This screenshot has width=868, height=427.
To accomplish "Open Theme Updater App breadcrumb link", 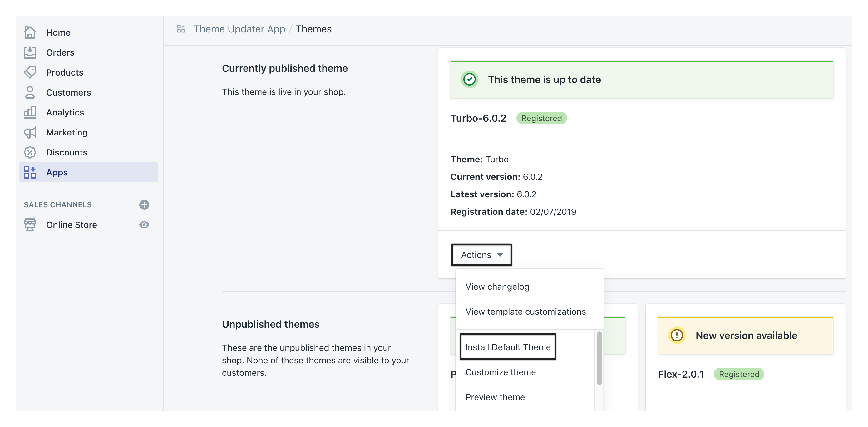I will coord(239,29).
